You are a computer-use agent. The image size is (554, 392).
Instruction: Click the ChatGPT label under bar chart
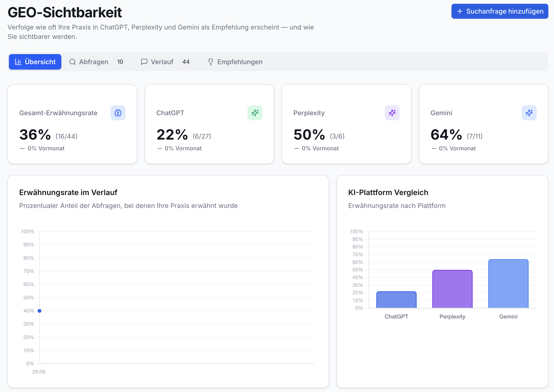tap(396, 316)
